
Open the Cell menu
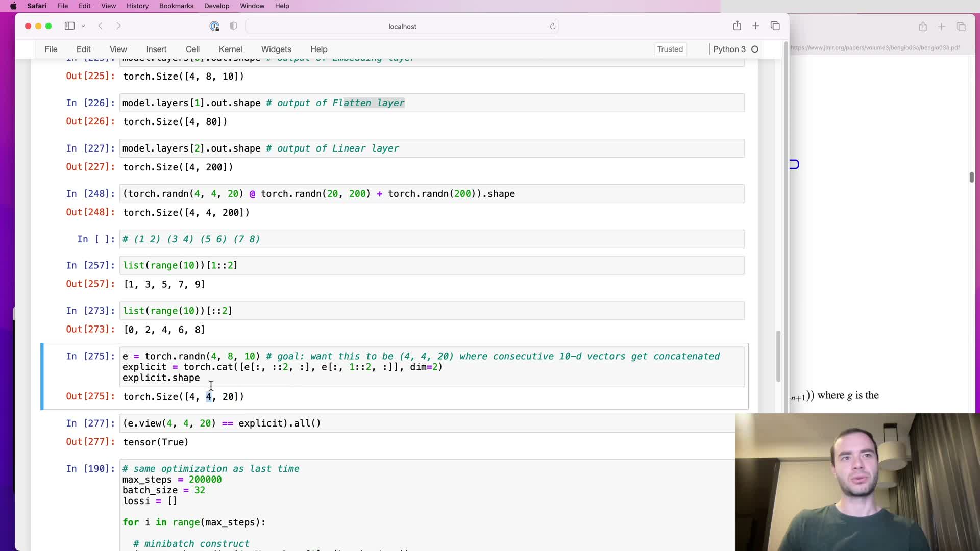click(x=192, y=49)
